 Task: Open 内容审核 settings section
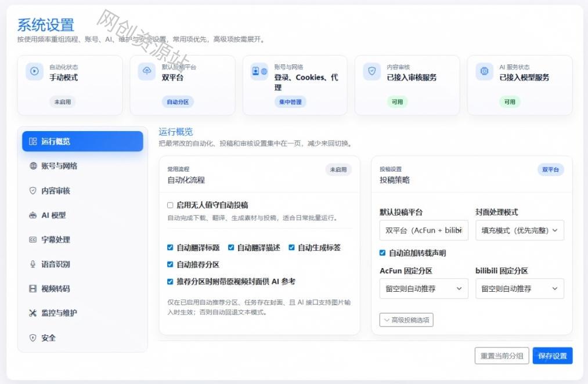tap(82, 191)
